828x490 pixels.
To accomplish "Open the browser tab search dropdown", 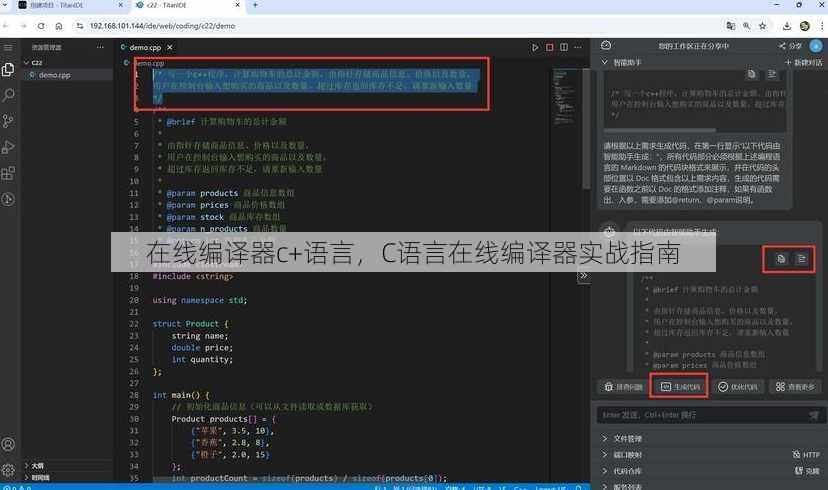I will (5, 5).
